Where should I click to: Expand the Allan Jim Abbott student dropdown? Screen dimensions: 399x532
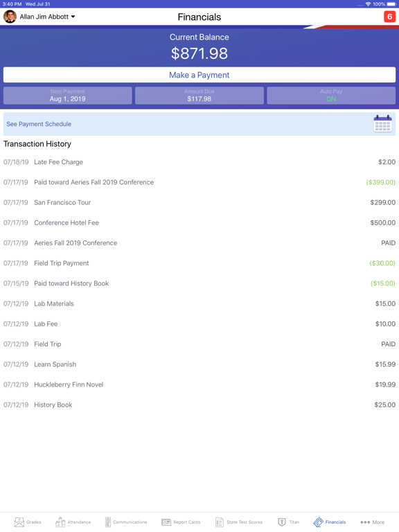click(x=48, y=17)
